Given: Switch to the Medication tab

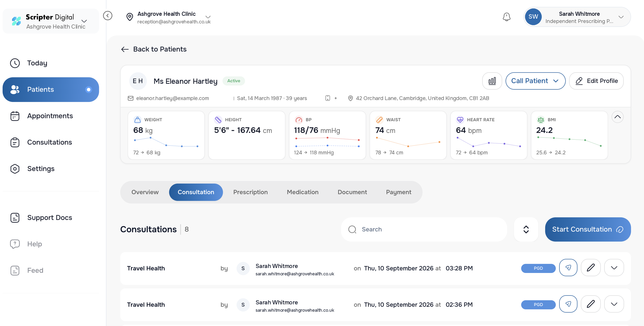Looking at the screenshot, I should [303, 192].
